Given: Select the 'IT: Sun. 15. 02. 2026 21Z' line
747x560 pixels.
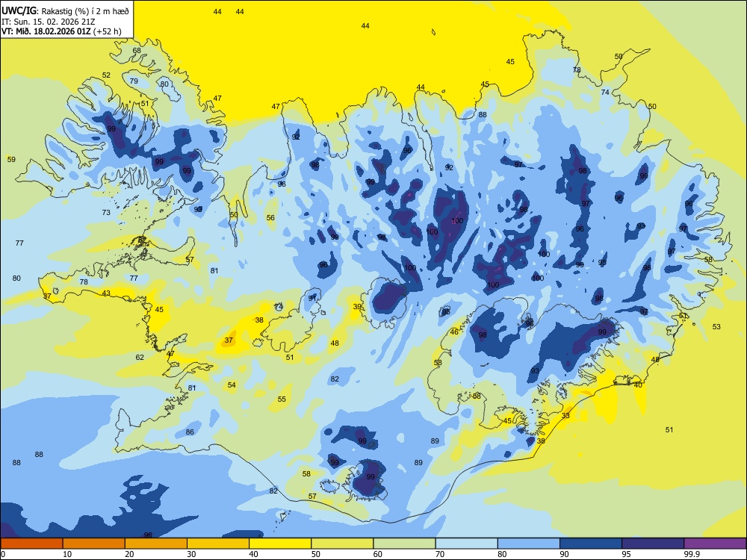Looking at the screenshot, I should pyautogui.click(x=48, y=22).
